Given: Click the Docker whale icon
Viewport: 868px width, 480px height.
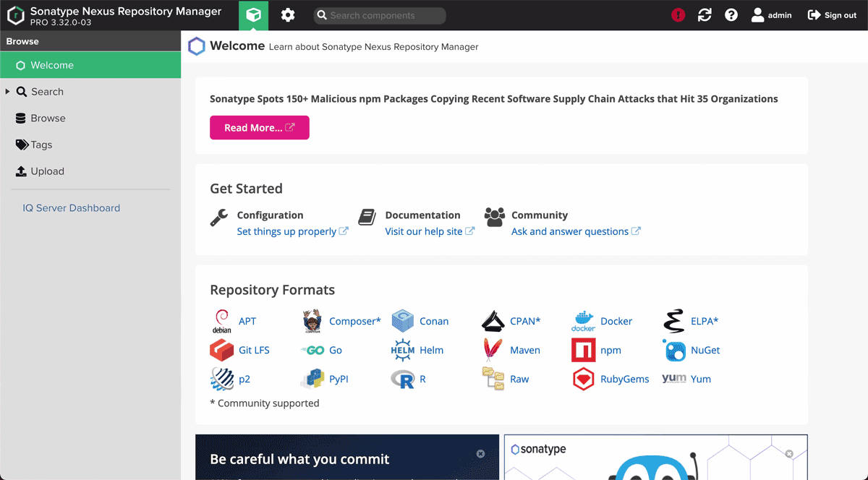Looking at the screenshot, I should coord(583,321).
